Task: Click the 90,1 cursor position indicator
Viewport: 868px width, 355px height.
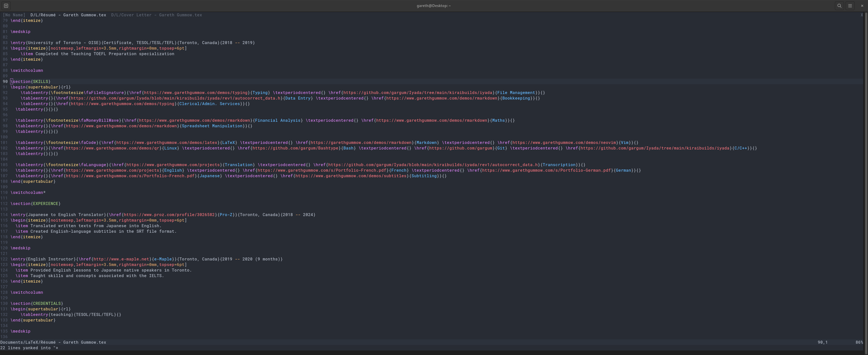Action: tap(823, 343)
